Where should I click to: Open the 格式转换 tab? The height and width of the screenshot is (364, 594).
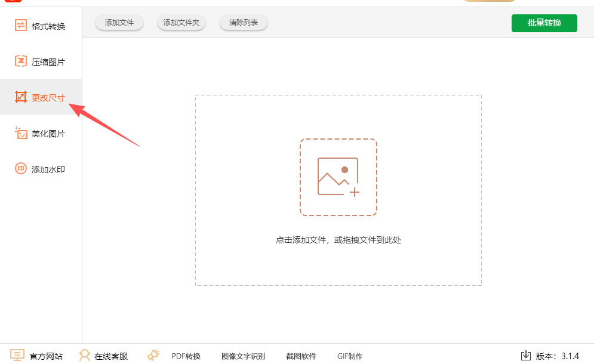click(41, 26)
